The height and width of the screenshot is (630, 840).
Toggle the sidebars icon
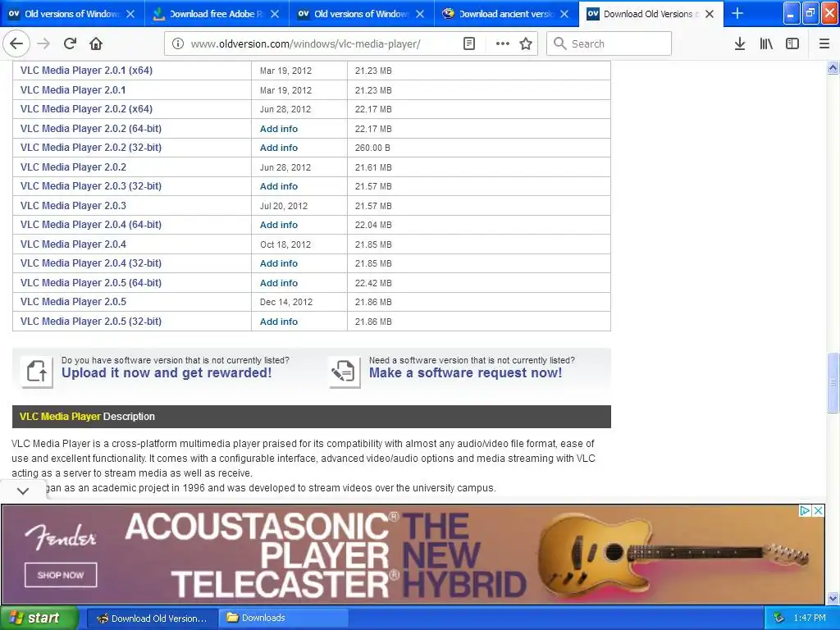click(x=792, y=43)
